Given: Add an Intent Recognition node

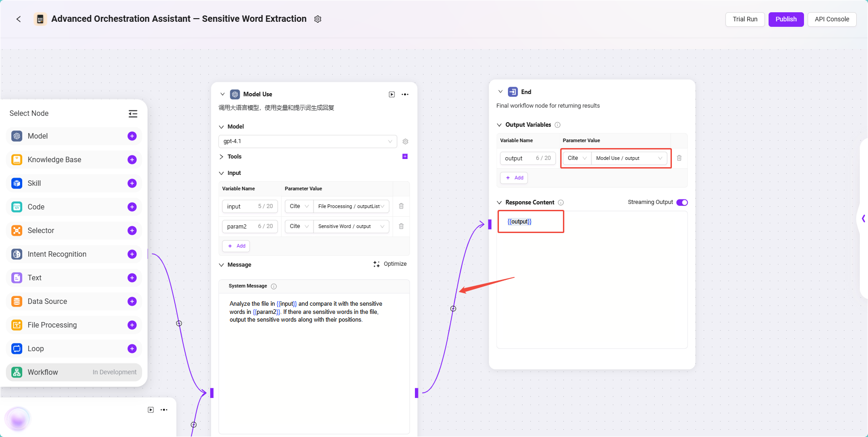Looking at the screenshot, I should point(132,254).
